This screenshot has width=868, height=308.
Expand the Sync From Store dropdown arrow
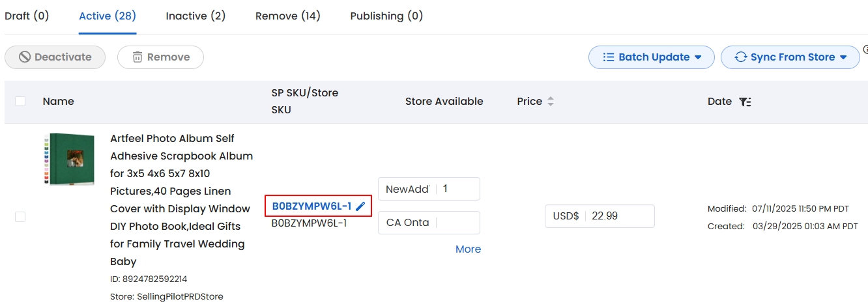(843, 57)
